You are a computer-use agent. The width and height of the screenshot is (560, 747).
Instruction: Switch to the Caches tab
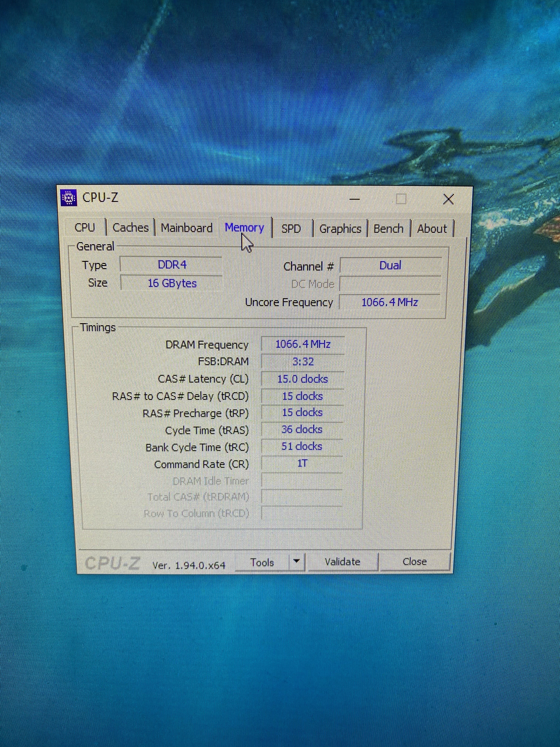(x=131, y=228)
